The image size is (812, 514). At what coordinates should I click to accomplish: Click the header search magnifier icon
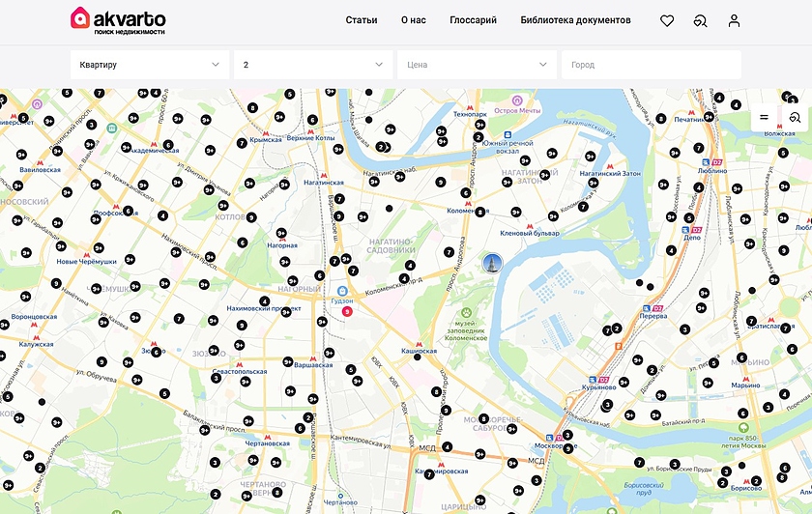(x=701, y=20)
